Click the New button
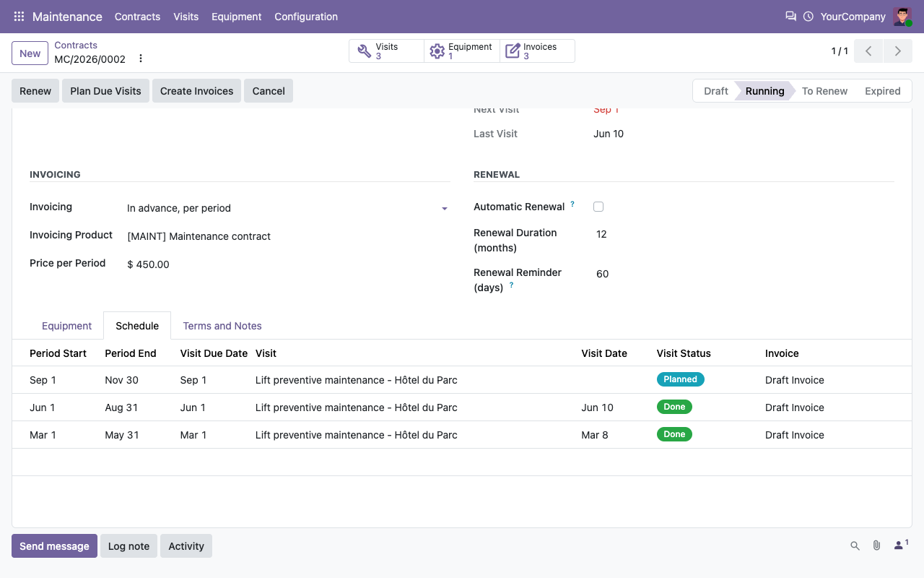Screen dimensions: 924x578 click(30, 53)
